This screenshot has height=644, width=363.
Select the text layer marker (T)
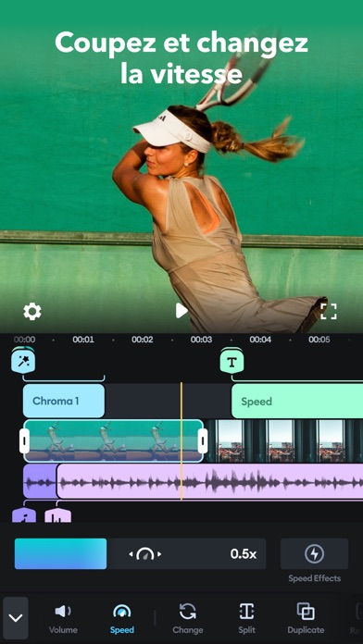(232, 362)
